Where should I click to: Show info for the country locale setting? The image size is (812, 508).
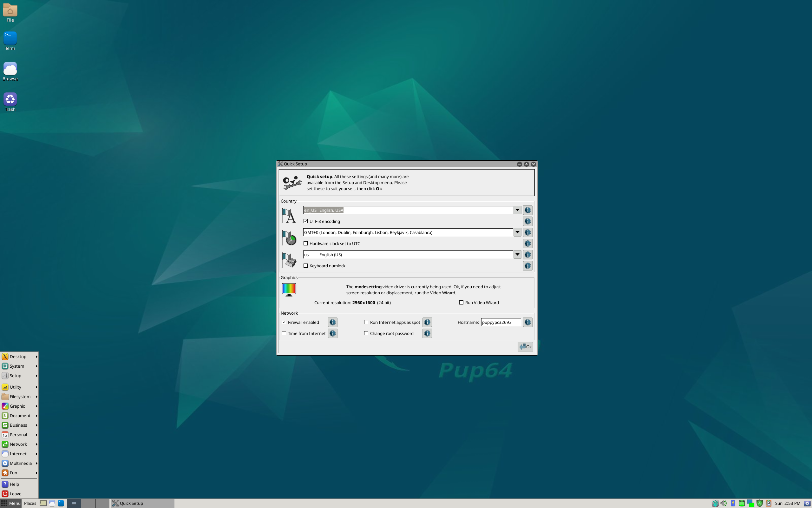pos(527,210)
